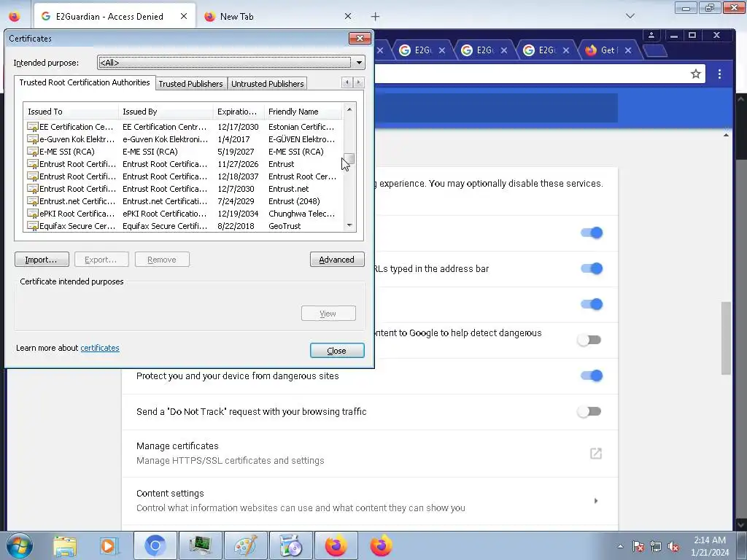Click the certificate list scrollbar thumb

[x=349, y=158]
